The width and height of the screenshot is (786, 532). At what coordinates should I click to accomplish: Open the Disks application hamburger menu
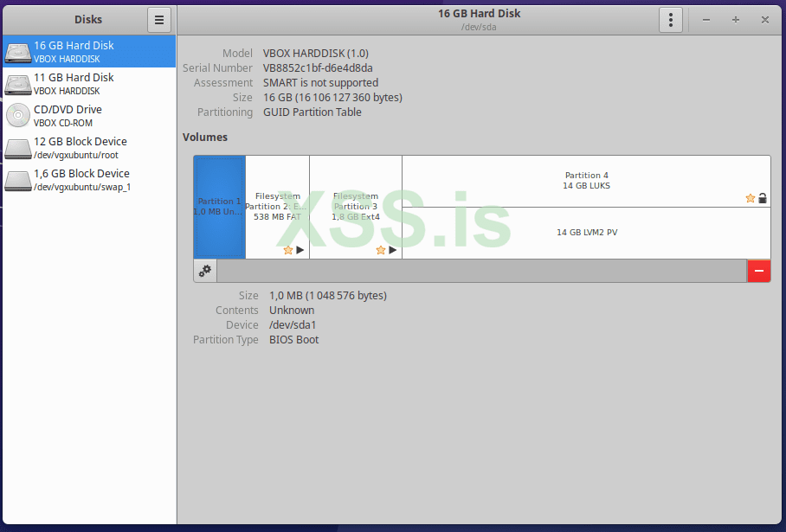click(159, 20)
